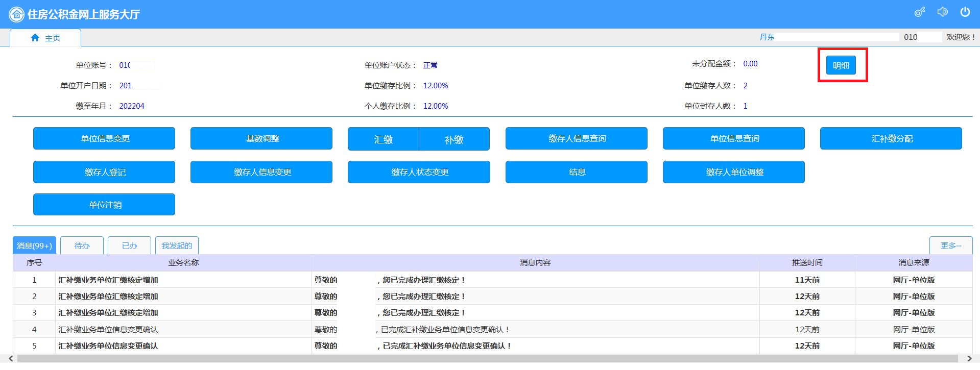Select message row 3 business name
The width and height of the screenshot is (980, 370).
click(x=108, y=312)
